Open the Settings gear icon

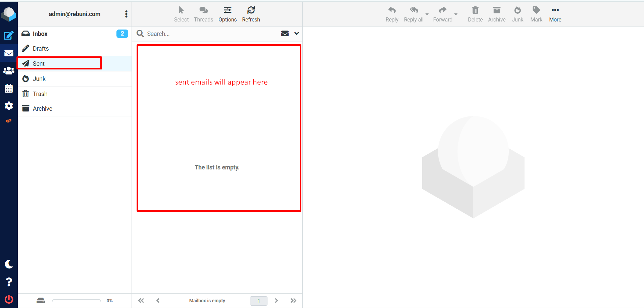click(x=9, y=106)
